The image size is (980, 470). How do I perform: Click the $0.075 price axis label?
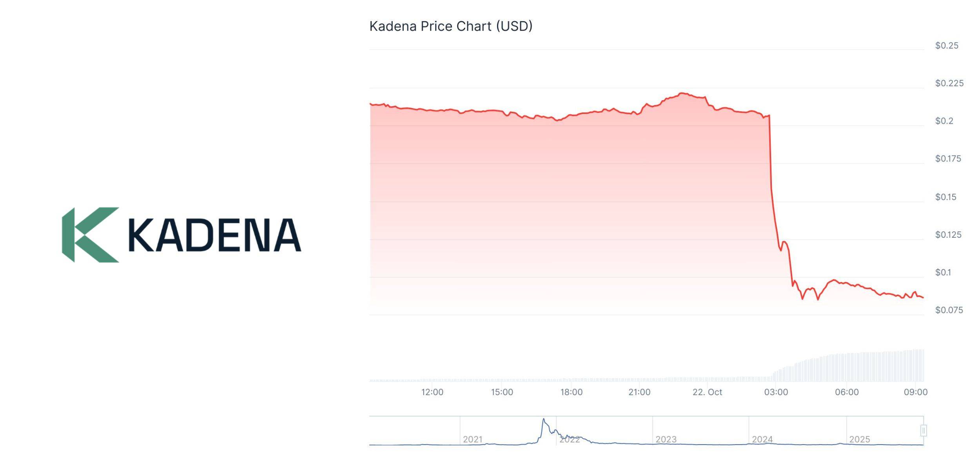point(949,310)
